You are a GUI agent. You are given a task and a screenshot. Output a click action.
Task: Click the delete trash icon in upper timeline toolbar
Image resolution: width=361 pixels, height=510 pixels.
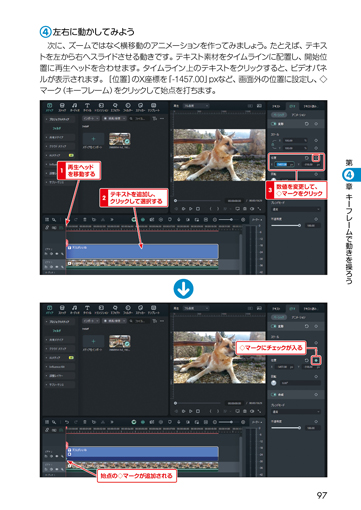coord(85,220)
